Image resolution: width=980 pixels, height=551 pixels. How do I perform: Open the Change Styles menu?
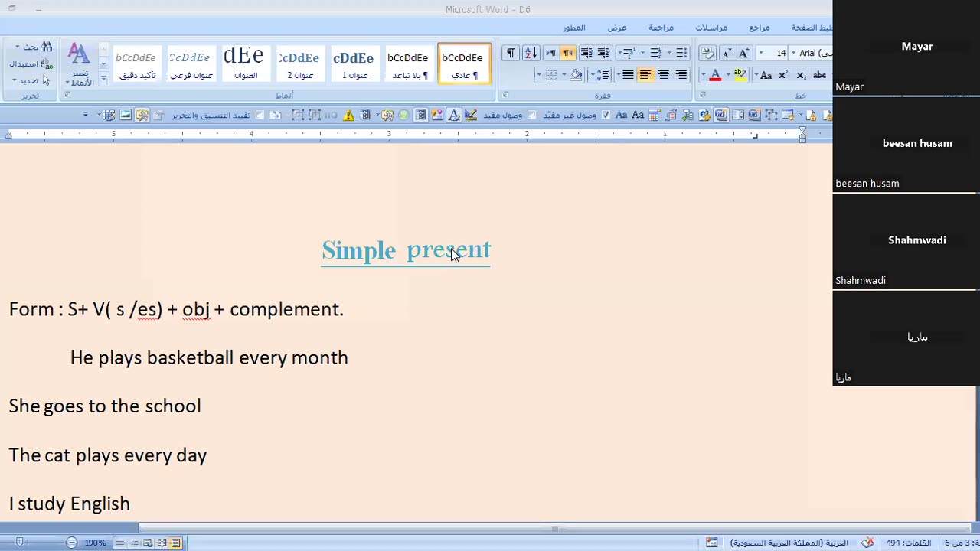tap(80, 65)
